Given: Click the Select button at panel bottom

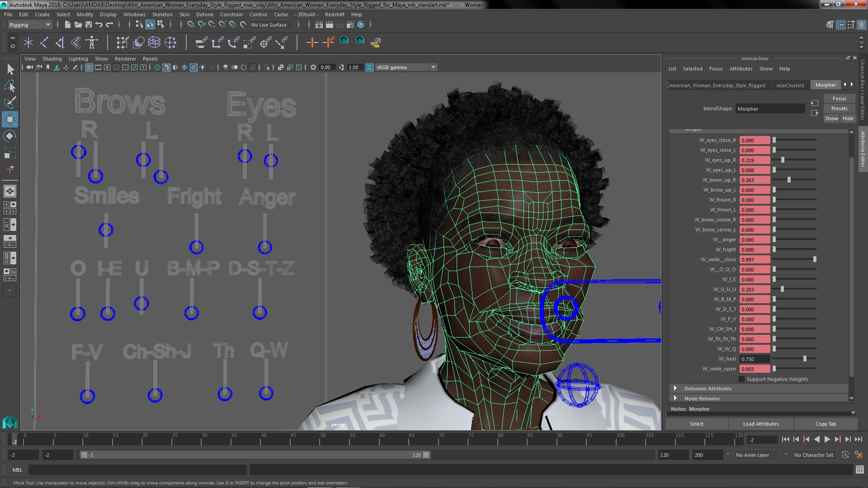Looking at the screenshot, I should (696, 424).
